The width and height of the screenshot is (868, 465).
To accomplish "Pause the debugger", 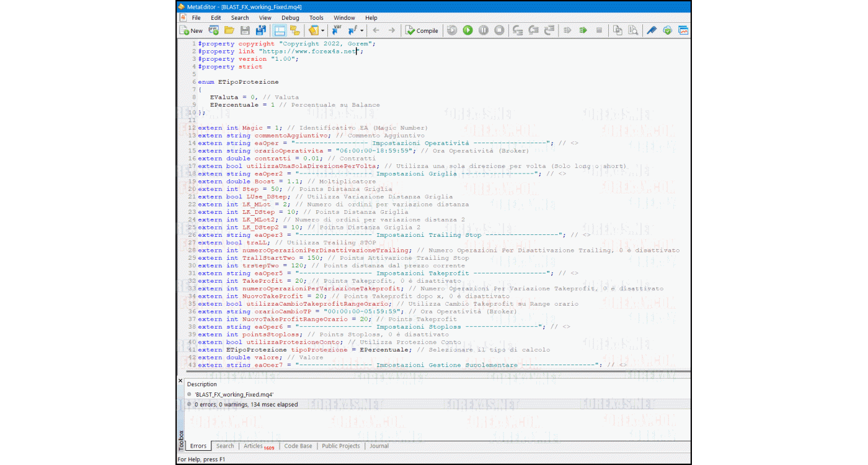I will click(483, 30).
